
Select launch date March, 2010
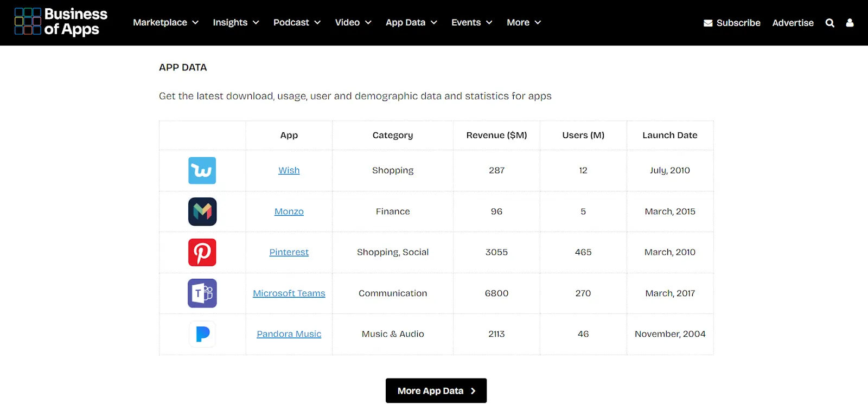point(670,252)
